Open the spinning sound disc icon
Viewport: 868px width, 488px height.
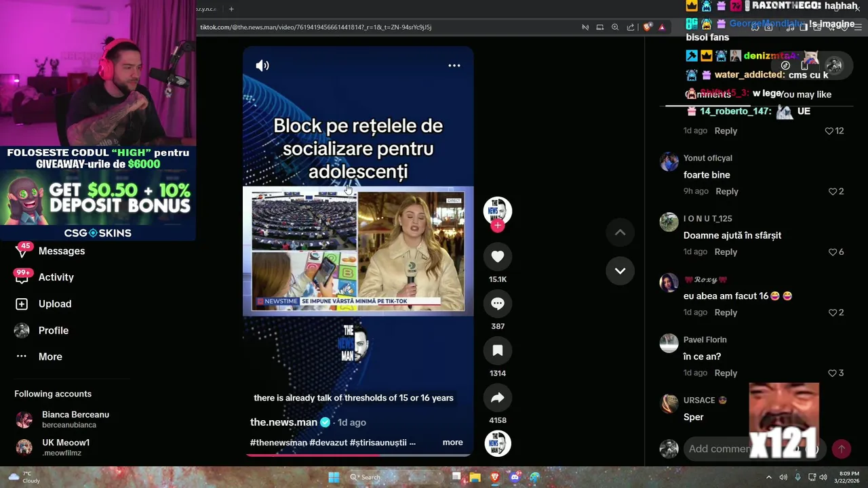pyautogui.click(x=498, y=443)
